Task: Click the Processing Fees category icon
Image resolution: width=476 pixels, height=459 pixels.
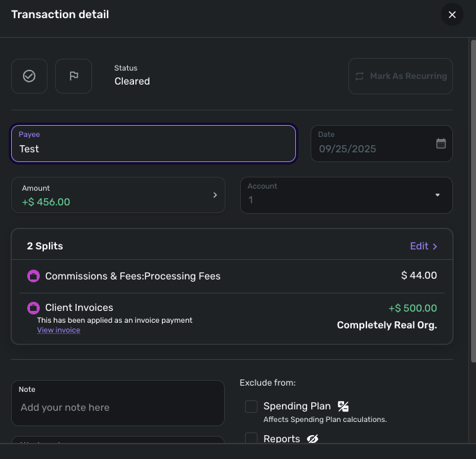Action: pos(33,276)
